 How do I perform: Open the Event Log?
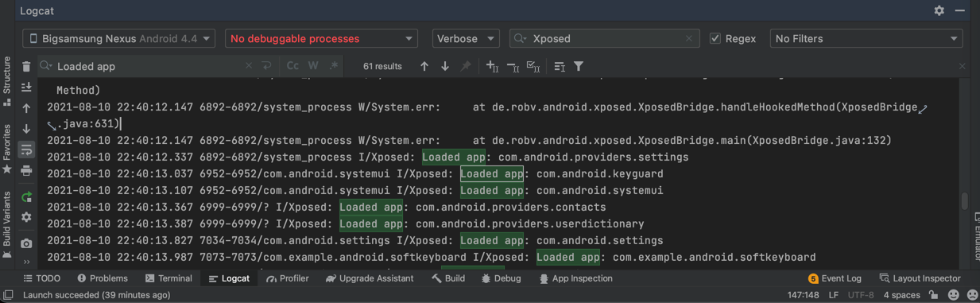(x=835, y=278)
